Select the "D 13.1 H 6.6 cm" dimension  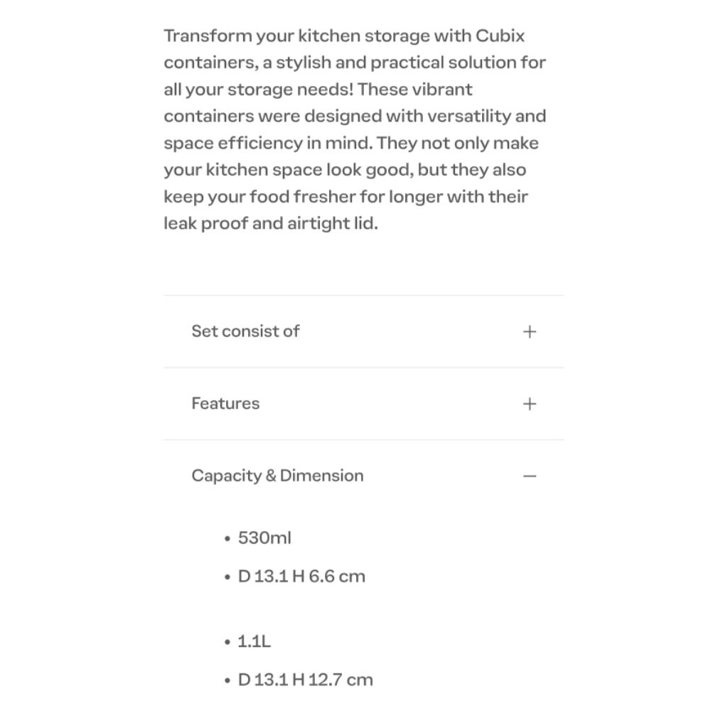tap(301, 577)
